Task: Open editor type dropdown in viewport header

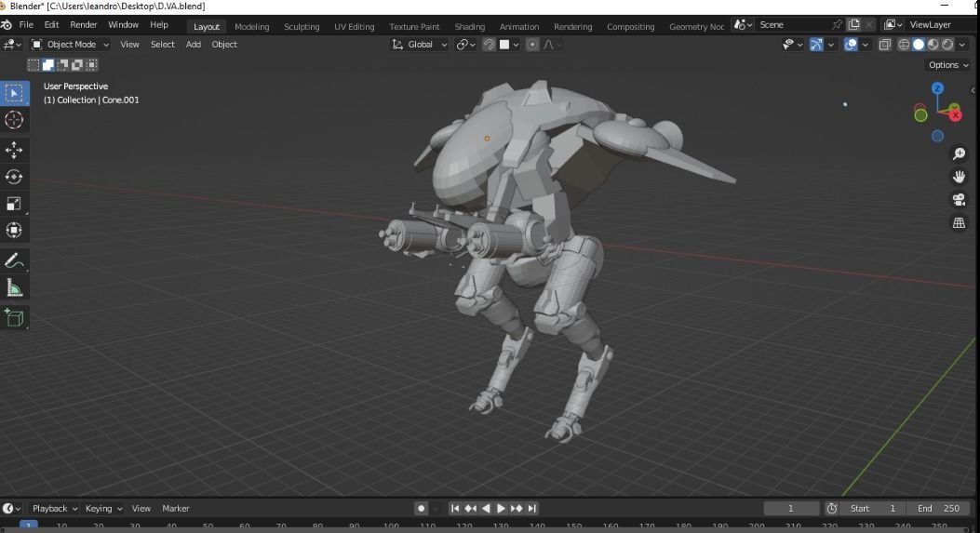Action: tap(12, 45)
